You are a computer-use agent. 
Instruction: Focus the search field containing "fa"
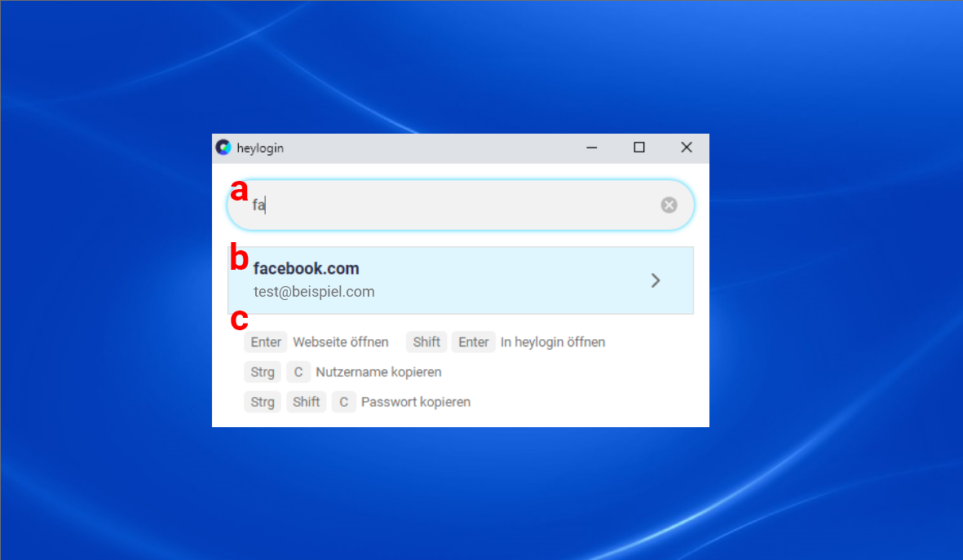point(461,205)
